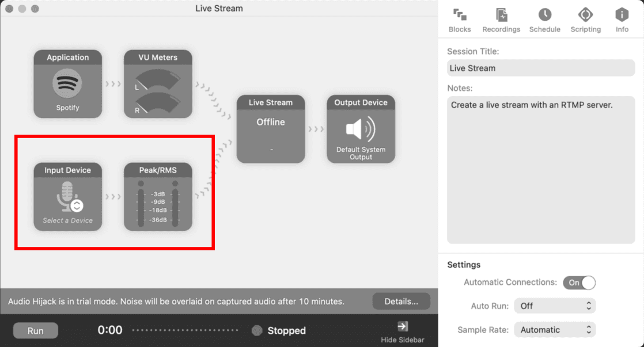Select the Live Stream Offline block
This screenshot has height=347, width=644.
coord(271,129)
